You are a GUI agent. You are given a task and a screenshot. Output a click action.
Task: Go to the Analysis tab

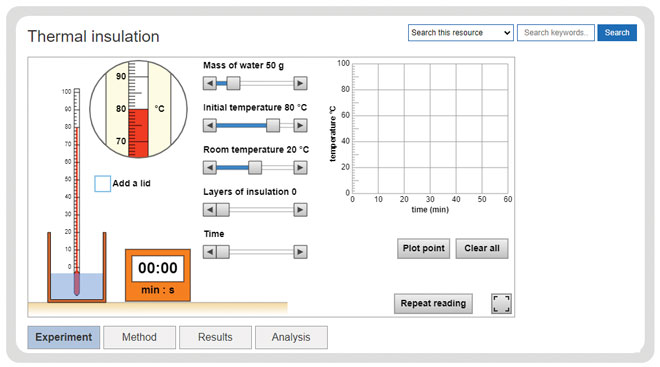(x=291, y=337)
